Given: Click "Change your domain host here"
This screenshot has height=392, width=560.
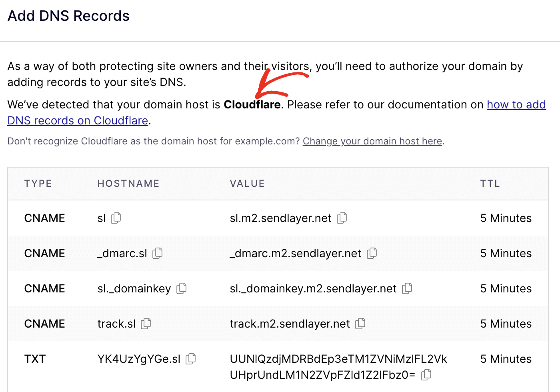Looking at the screenshot, I should point(372,141).
